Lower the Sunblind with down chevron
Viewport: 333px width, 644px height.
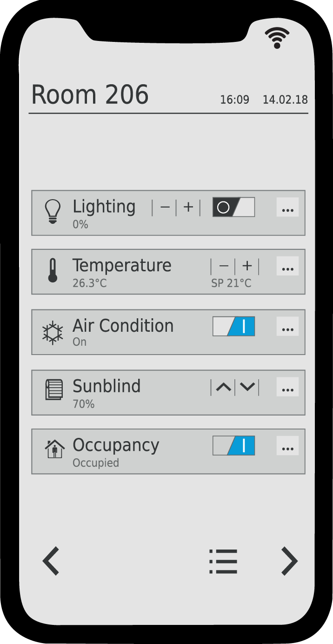[x=247, y=387]
